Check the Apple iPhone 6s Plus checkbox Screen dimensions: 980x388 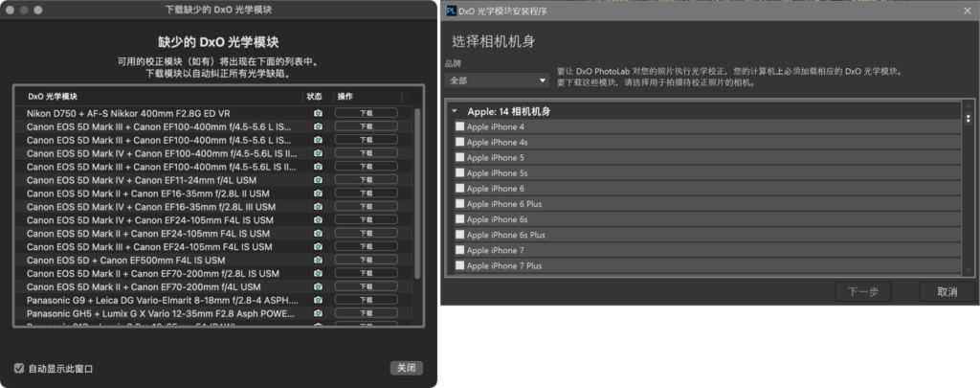(460, 235)
